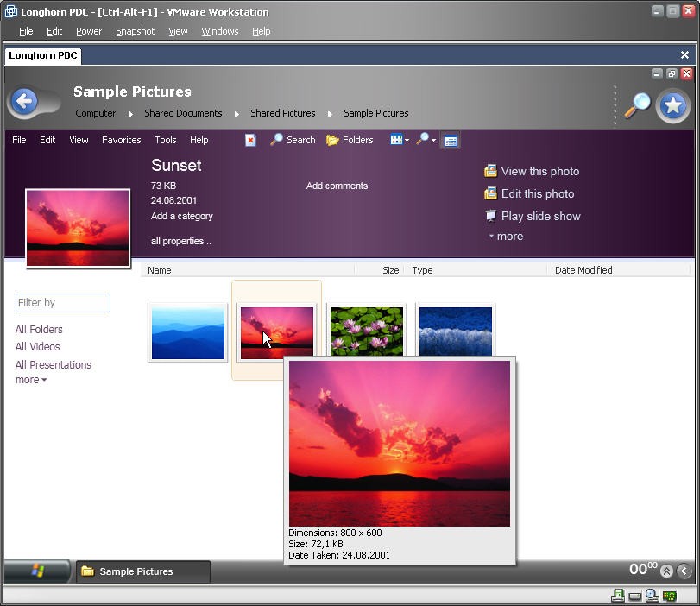Click the Folders toolbar button
The image size is (700, 606).
click(x=350, y=140)
